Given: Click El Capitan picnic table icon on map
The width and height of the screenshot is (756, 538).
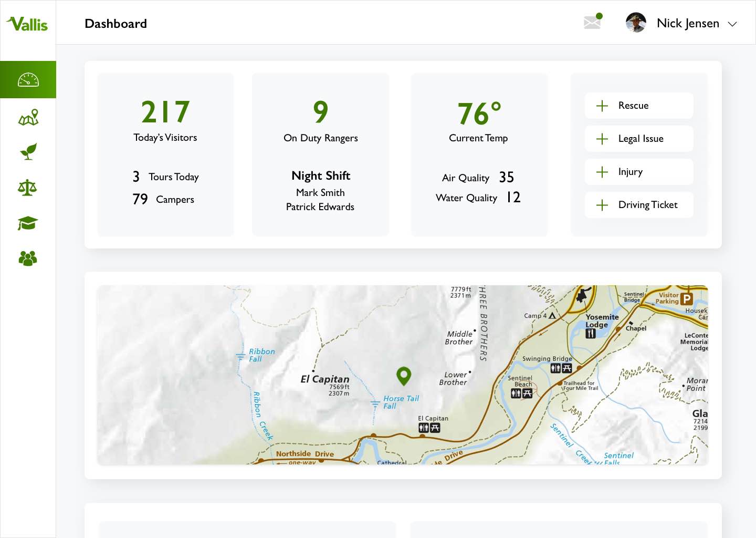Looking at the screenshot, I should [x=435, y=428].
